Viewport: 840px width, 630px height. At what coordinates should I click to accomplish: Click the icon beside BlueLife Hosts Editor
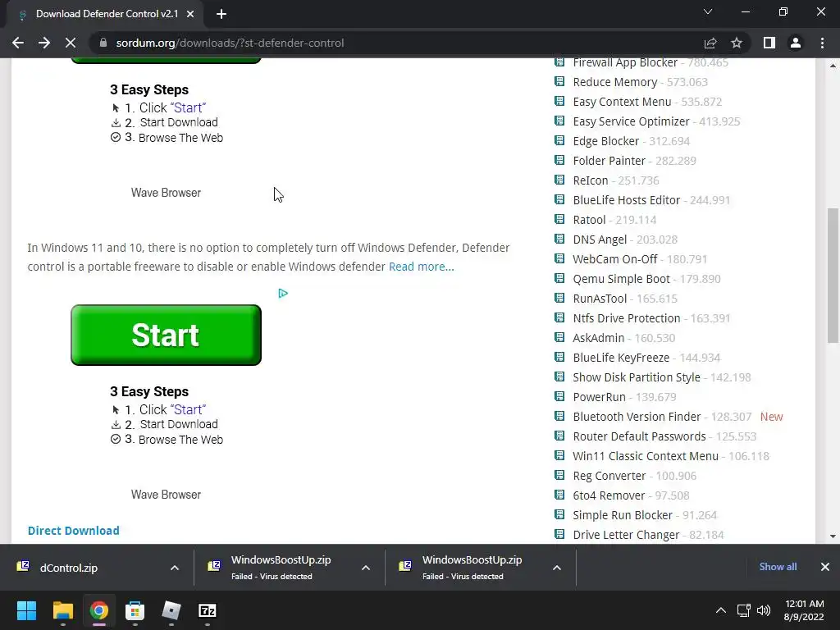click(x=559, y=199)
